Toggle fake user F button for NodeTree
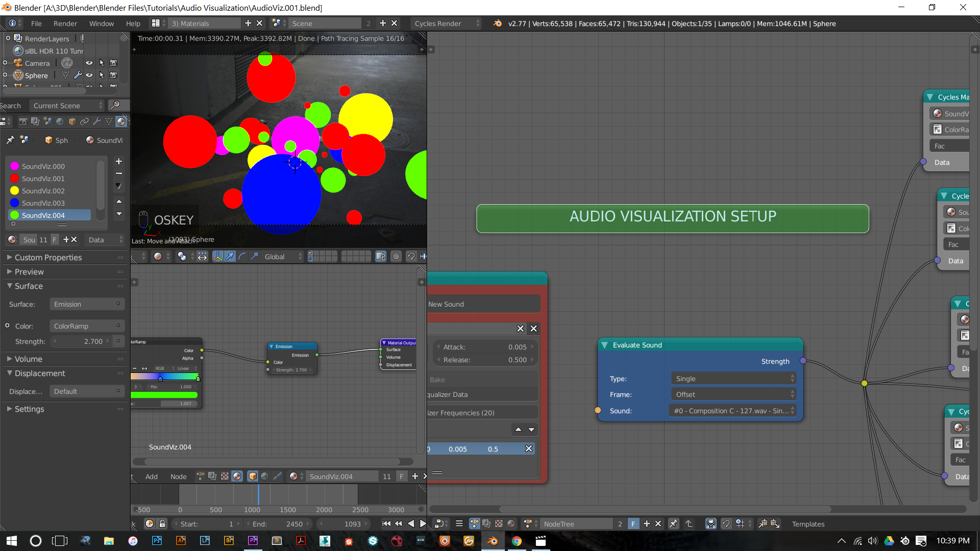The image size is (980, 551). click(x=633, y=524)
